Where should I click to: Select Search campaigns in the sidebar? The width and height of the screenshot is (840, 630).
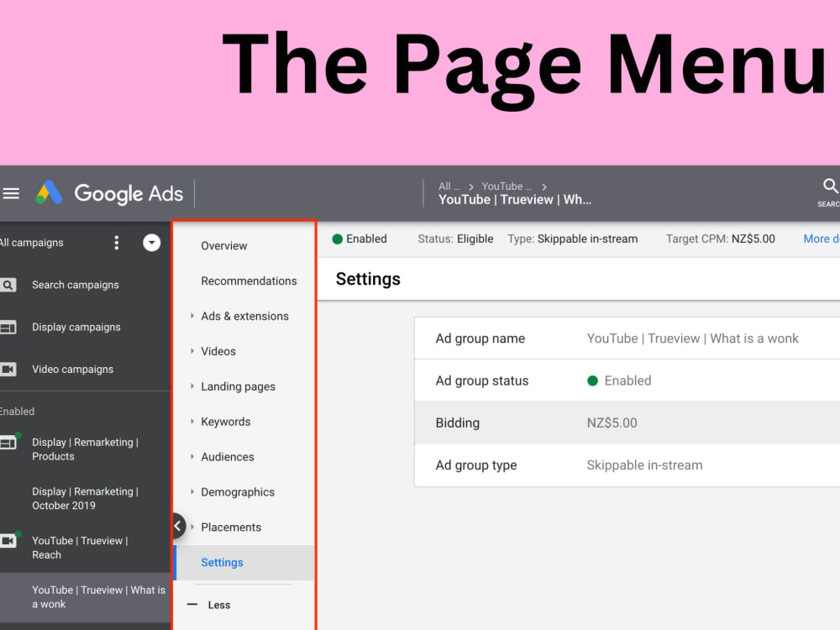(75, 285)
